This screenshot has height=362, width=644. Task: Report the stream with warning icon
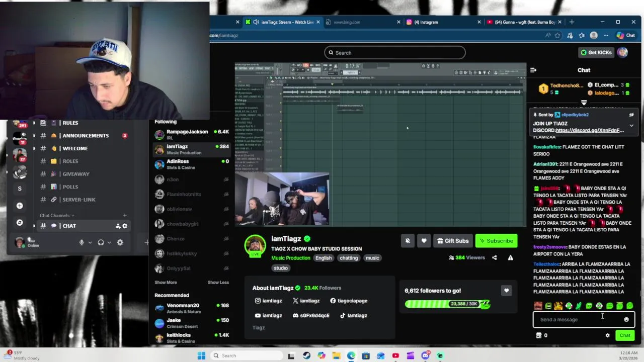tap(510, 258)
